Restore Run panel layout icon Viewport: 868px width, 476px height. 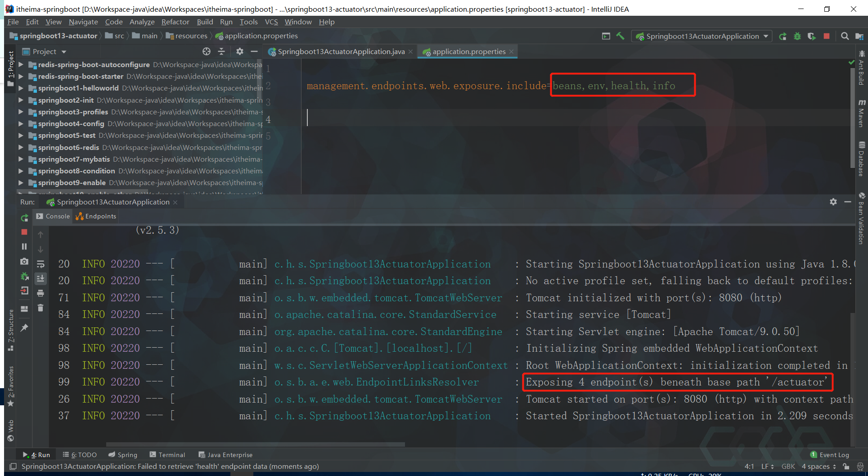[24, 308]
